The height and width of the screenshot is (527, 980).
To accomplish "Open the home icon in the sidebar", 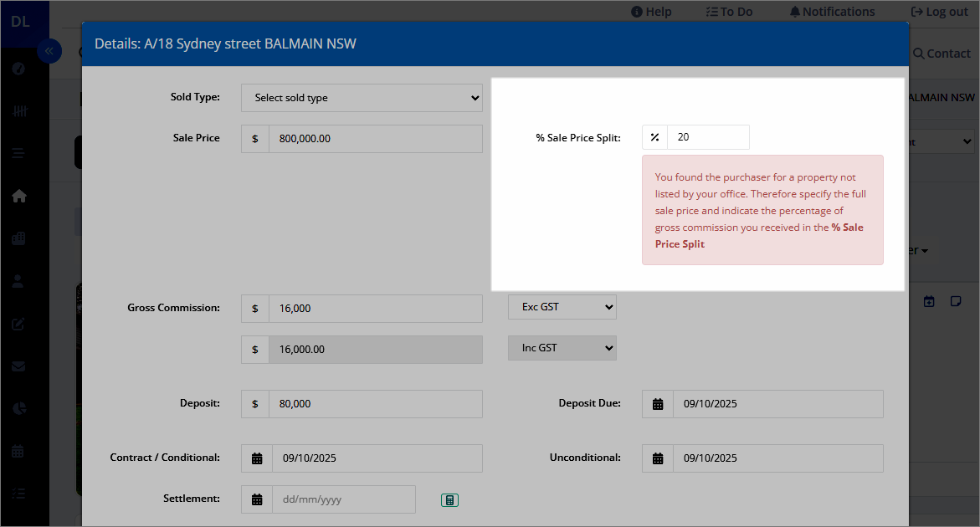I will click(18, 196).
